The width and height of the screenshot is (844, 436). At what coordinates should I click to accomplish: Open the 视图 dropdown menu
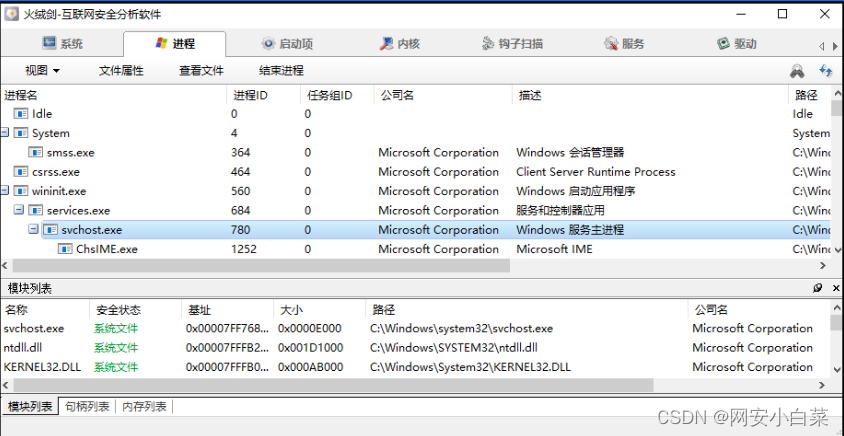(43, 71)
